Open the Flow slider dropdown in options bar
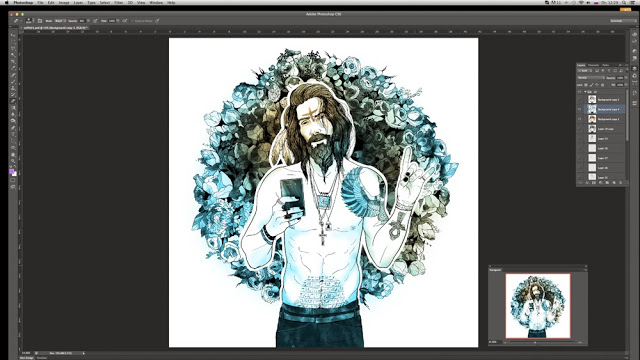Screen dimensions: 640x360 [x=118, y=21]
